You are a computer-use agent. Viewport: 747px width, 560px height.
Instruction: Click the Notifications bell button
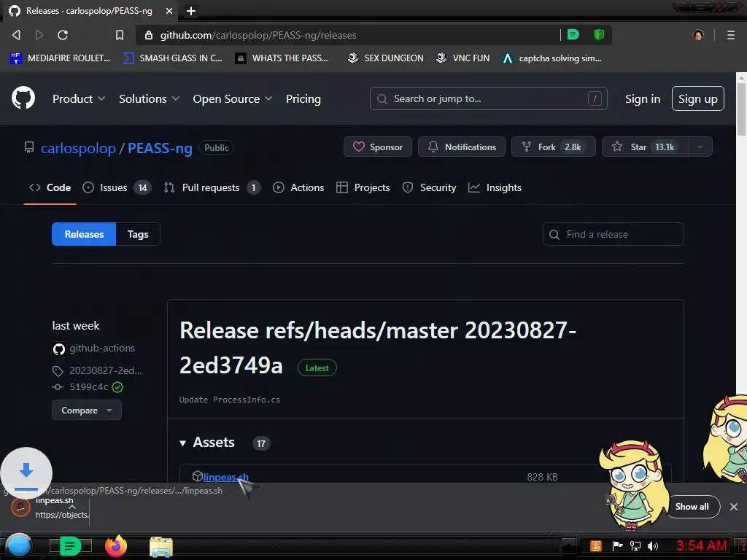point(462,147)
